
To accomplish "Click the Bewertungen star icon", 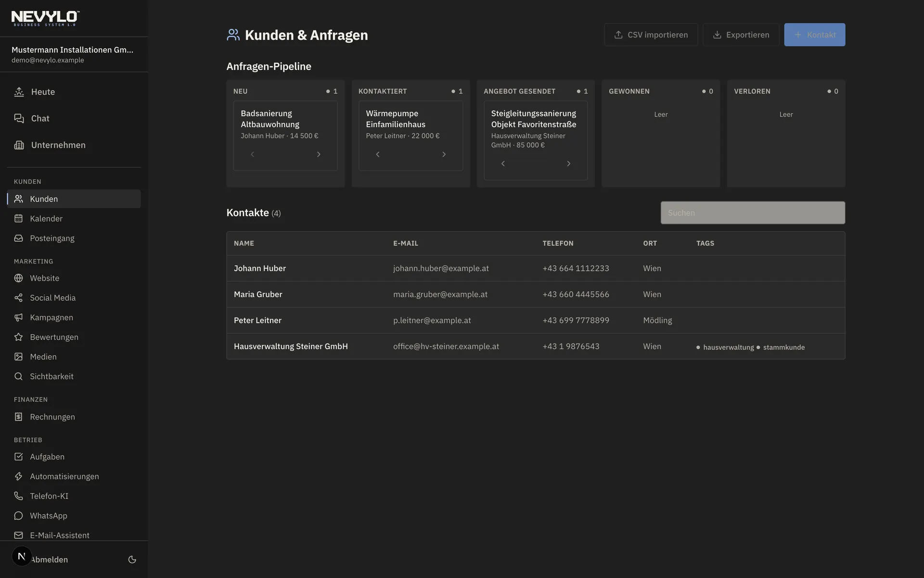I will pos(18,337).
